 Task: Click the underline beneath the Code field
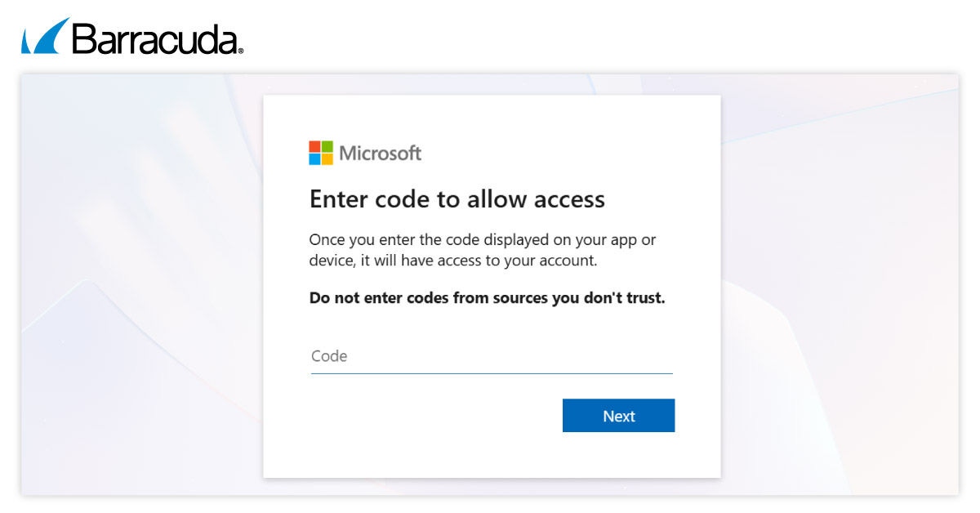point(491,373)
